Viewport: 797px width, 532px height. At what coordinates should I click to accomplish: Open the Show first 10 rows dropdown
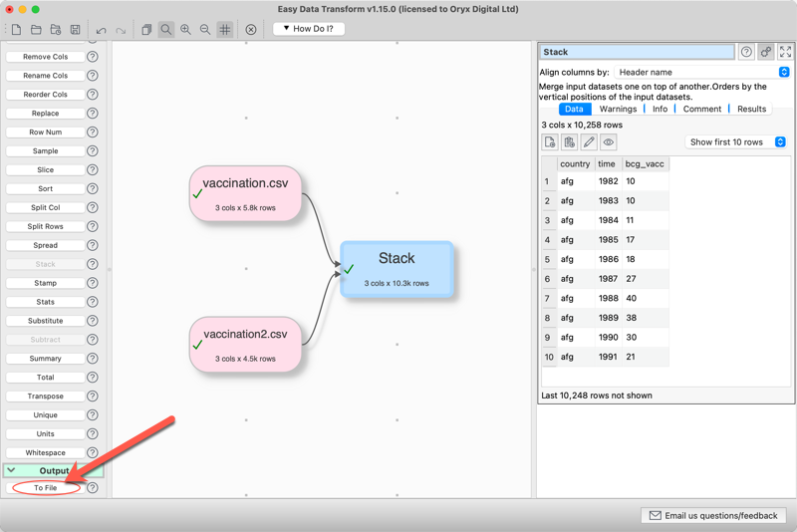pos(736,142)
